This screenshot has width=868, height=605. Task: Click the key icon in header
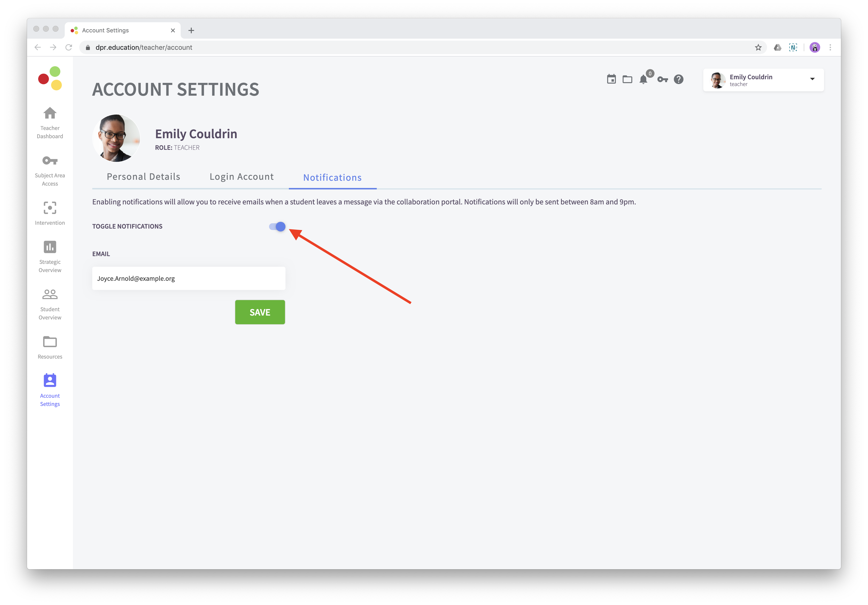[662, 79]
